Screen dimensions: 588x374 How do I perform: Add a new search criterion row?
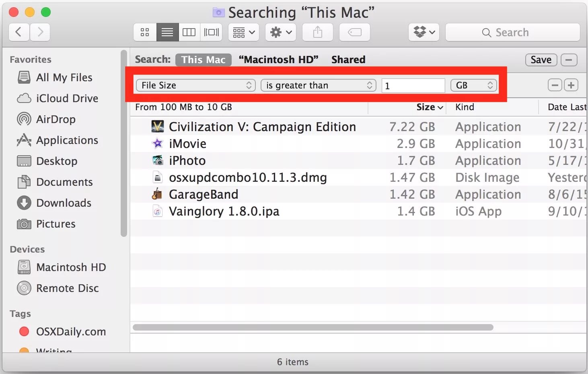(571, 85)
